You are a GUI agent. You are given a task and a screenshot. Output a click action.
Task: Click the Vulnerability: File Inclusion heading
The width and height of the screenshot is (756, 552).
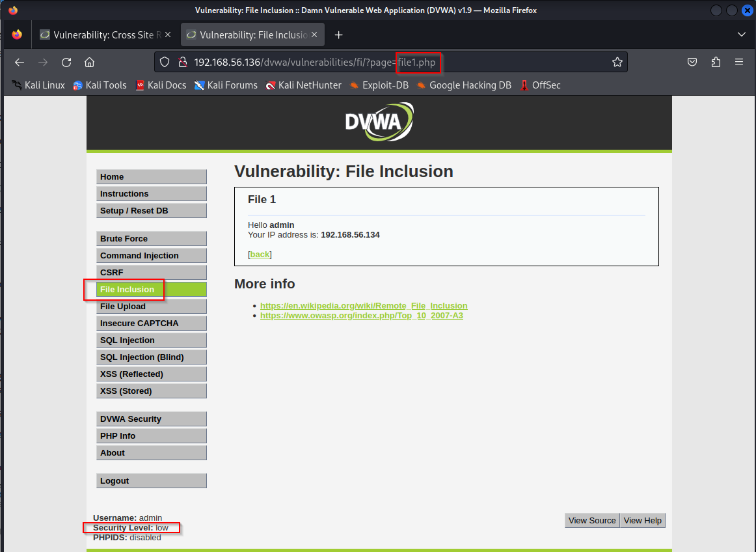tap(344, 171)
